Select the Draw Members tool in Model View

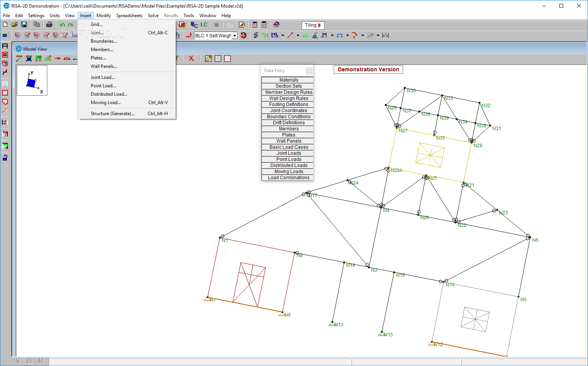(19, 58)
